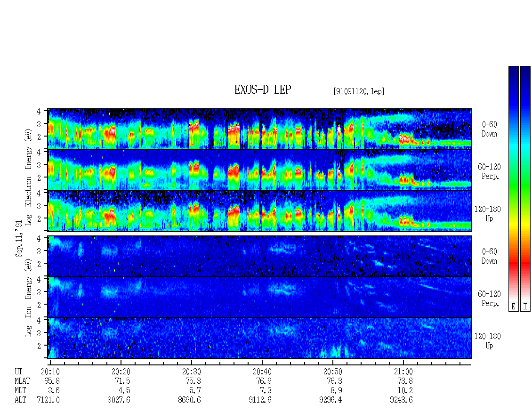The height and width of the screenshot is (412, 532).
Task: Select the MLAT value 76.9
Action: pos(264,381)
